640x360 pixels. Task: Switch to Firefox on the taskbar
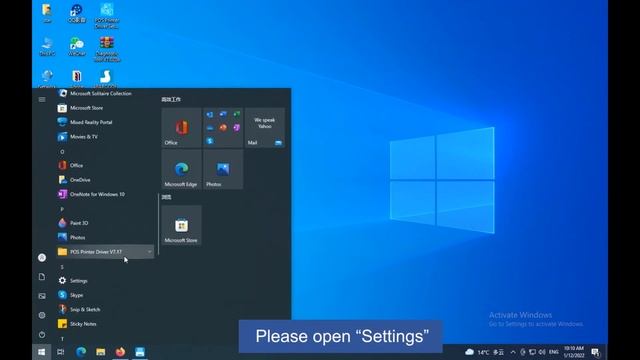120,352
